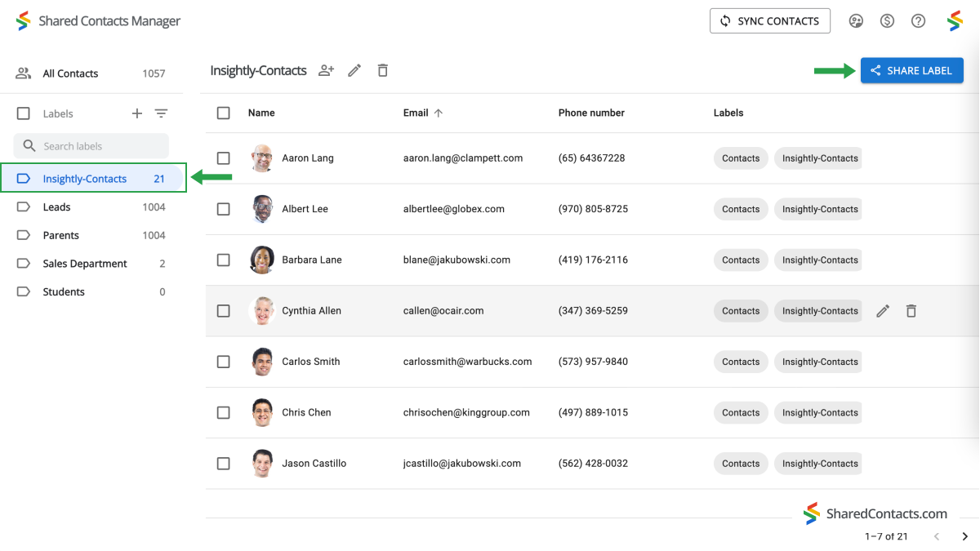Select Chris Chen's row checkbox

click(x=223, y=412)
